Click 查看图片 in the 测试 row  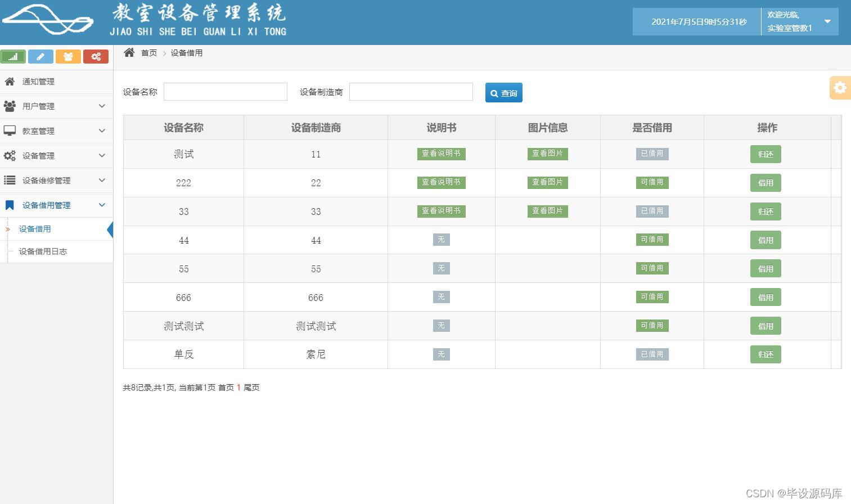click(x=547, y=154)
